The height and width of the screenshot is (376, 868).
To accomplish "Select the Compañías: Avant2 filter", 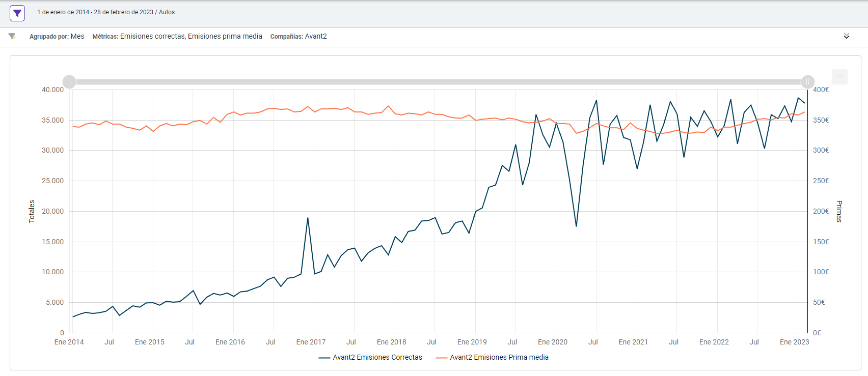I will (299, 36).
